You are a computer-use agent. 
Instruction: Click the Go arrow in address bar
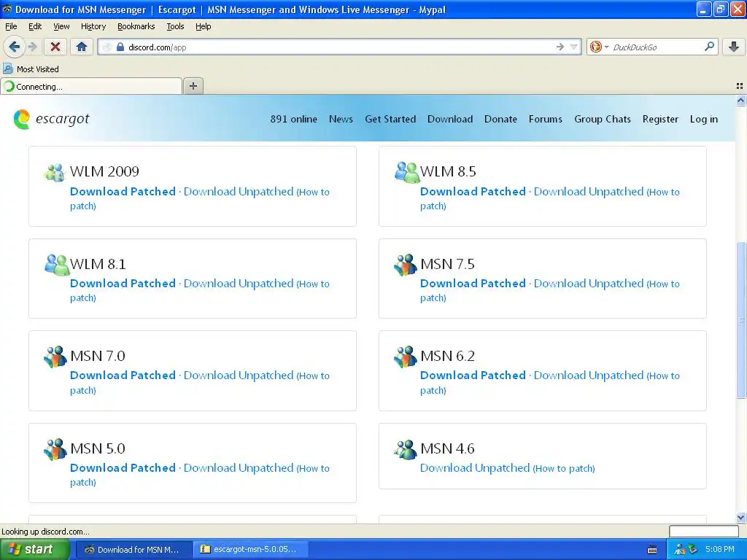tap(560, 47)
